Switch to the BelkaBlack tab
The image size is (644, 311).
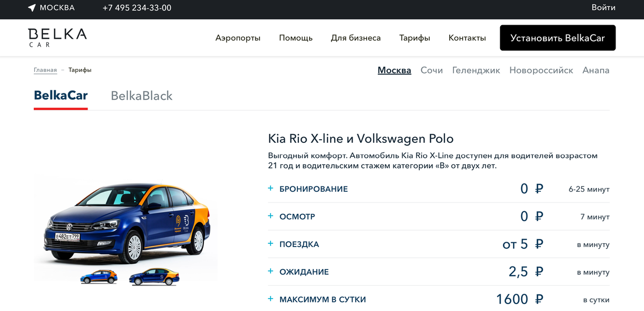[x=141, y=96]
